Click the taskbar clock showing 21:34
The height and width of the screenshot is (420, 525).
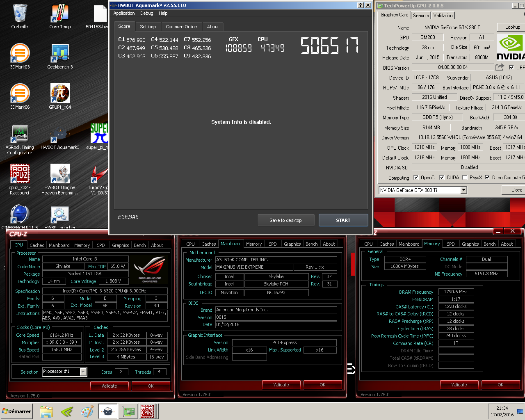[502, 408]
